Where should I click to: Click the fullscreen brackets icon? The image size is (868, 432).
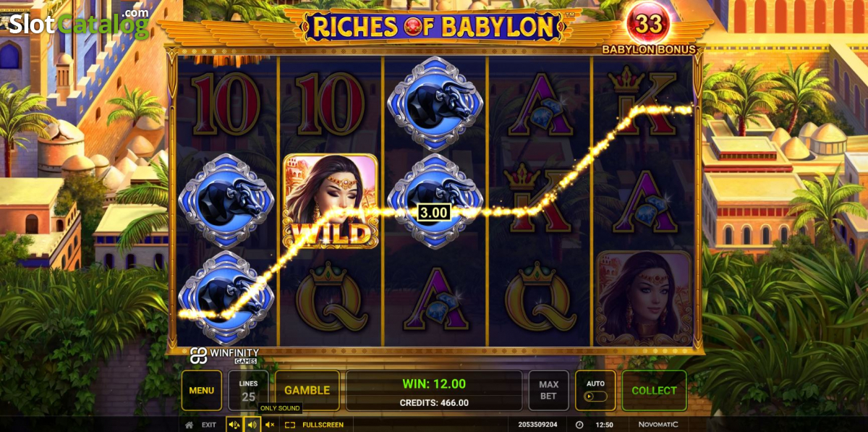pos(289,425)
